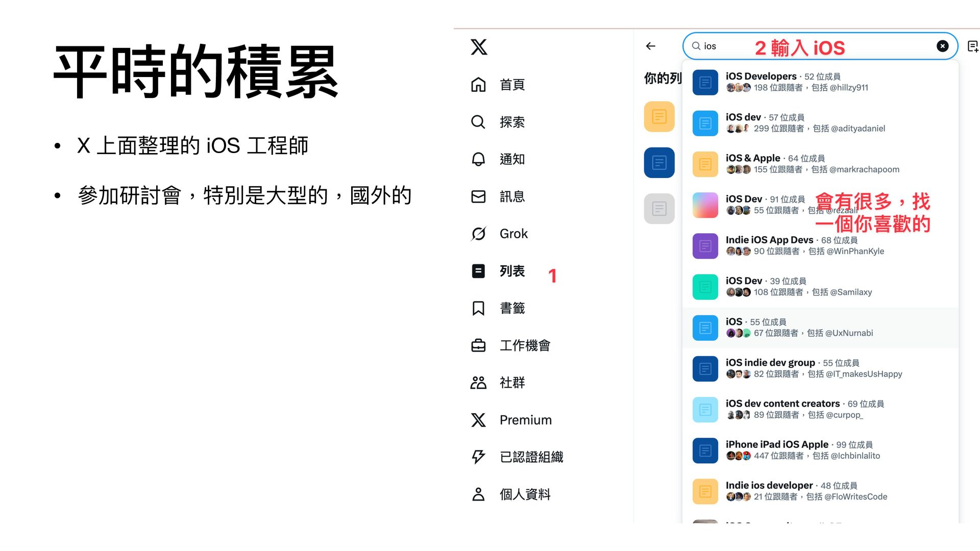
Task: Open the Indie iOS App Devs result
Action: (820, 246)
